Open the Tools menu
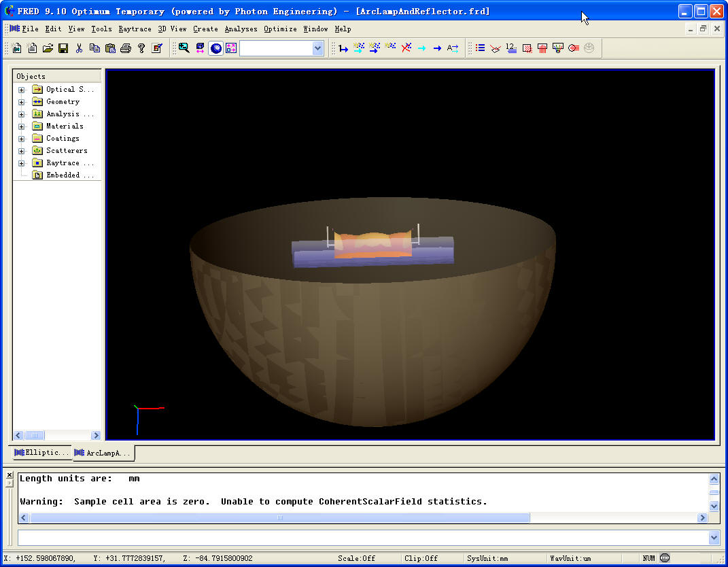Viewport: 728px width, 567px height. 101,29
